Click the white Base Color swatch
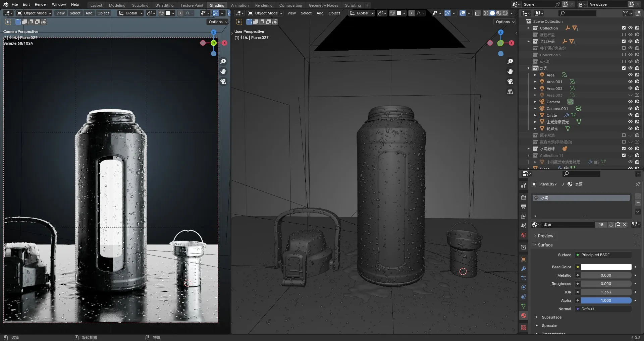Image resolution: width=644 pixels, height=341 pixels. click(606, 267)
